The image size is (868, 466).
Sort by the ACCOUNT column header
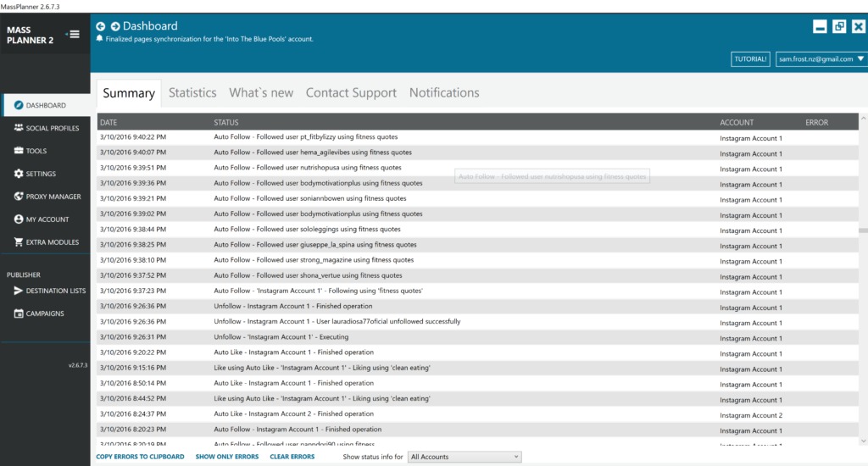(x=737, y=122)
